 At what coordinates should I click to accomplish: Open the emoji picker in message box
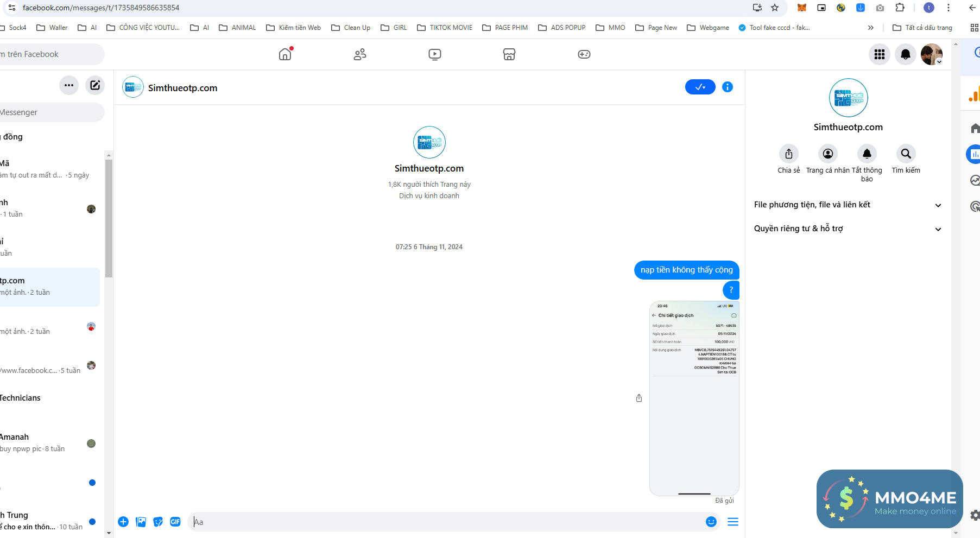pyautogui.click(x=711, y=522)
